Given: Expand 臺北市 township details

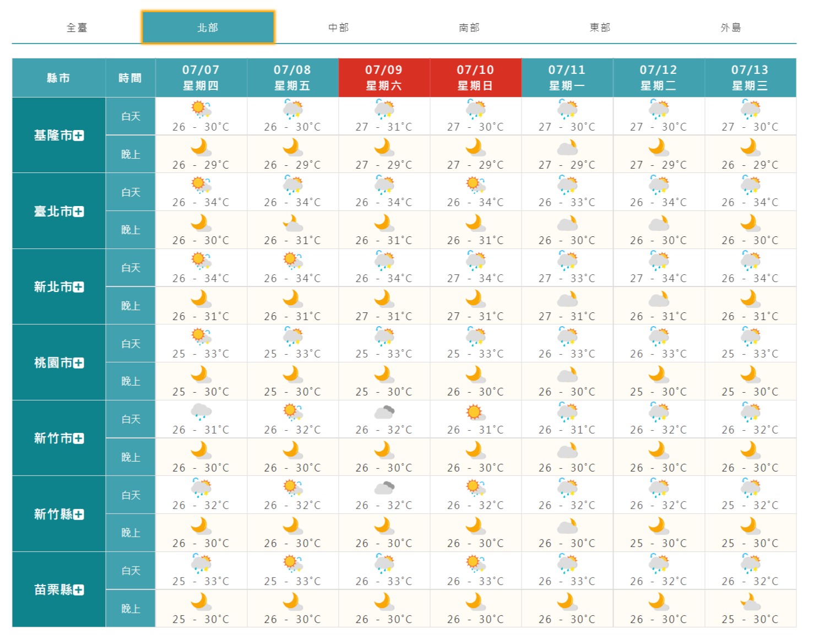Looking at the screenshot, I should coord(78,212).
